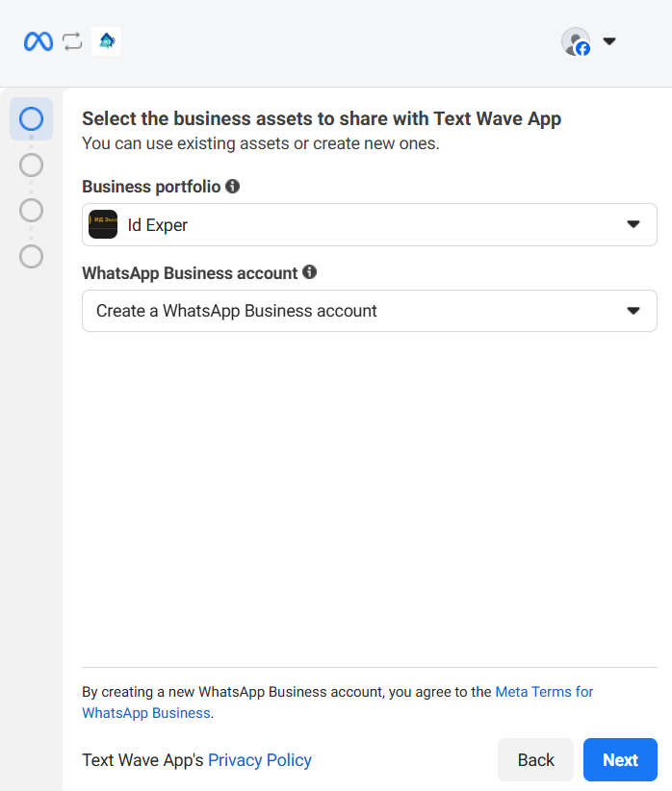Select the first highlighted step indicator
Image resolution: width=672 pixels, height=791 pixels.
[x=32, y=118]
